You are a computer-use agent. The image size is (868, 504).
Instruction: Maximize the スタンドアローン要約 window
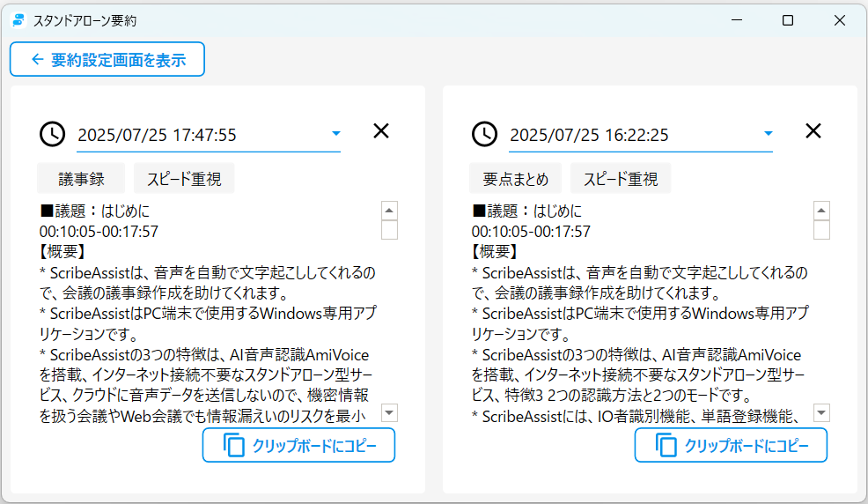click(788, 19)
